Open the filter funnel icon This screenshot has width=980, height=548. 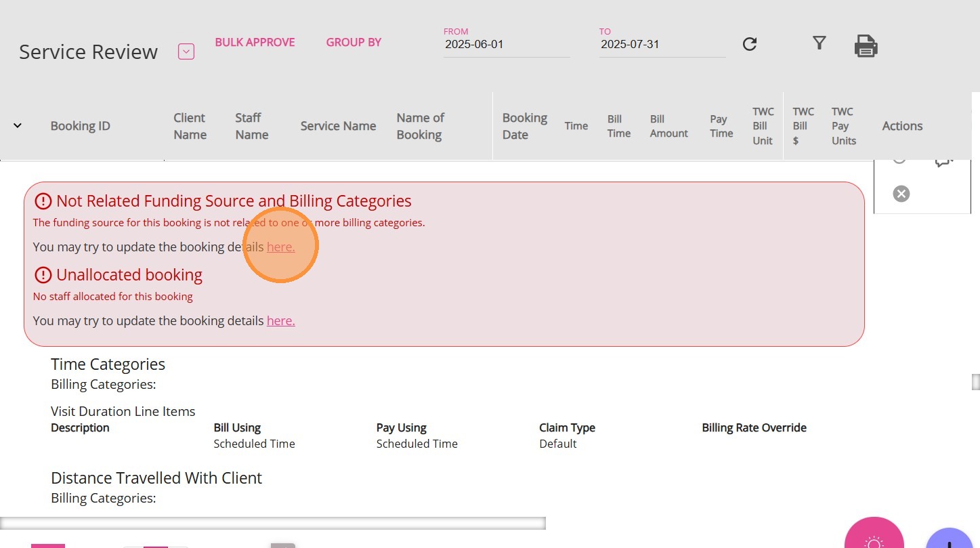(819, 43)
